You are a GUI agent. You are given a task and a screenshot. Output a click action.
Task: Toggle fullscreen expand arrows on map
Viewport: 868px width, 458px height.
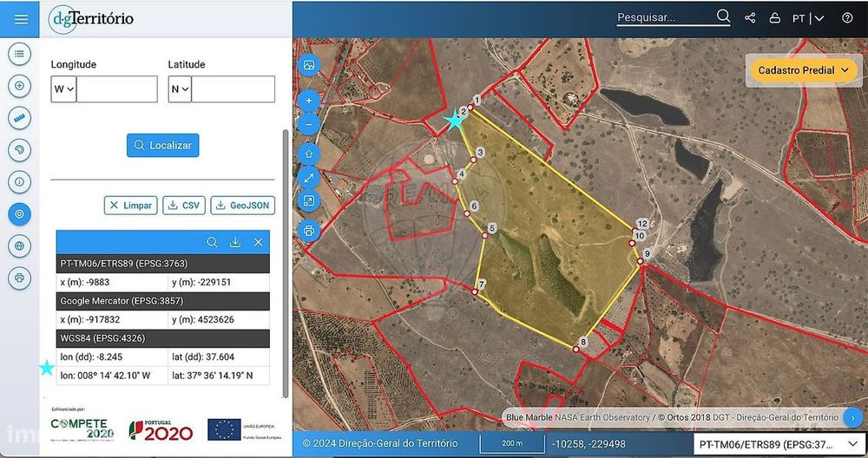(x=309, y=178)
